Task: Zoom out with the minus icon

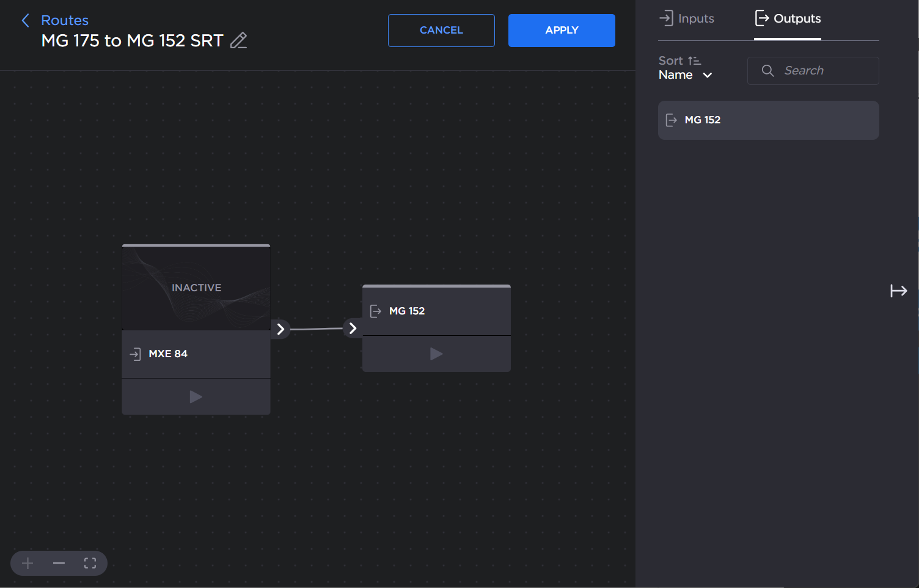Action: [x=59, y=563]
